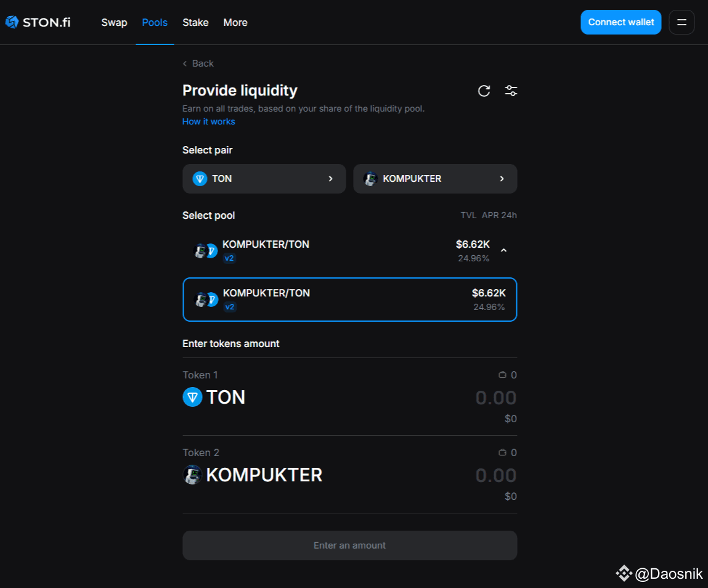Click the Token 1 wallet balance

[x=508, y=375]
